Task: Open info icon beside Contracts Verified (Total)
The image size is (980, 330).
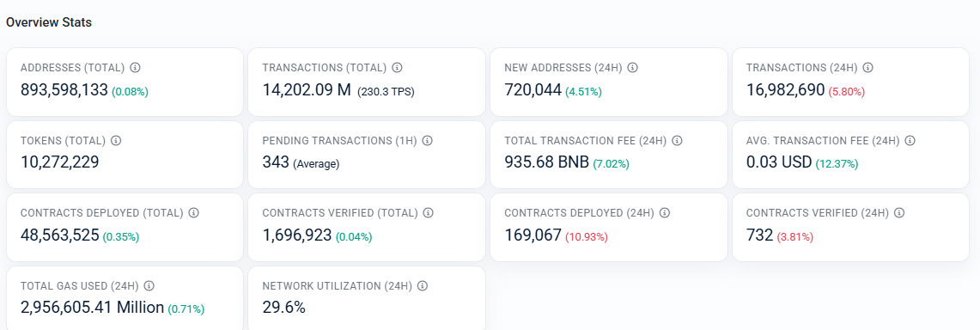Action: [x=428, y=213]
